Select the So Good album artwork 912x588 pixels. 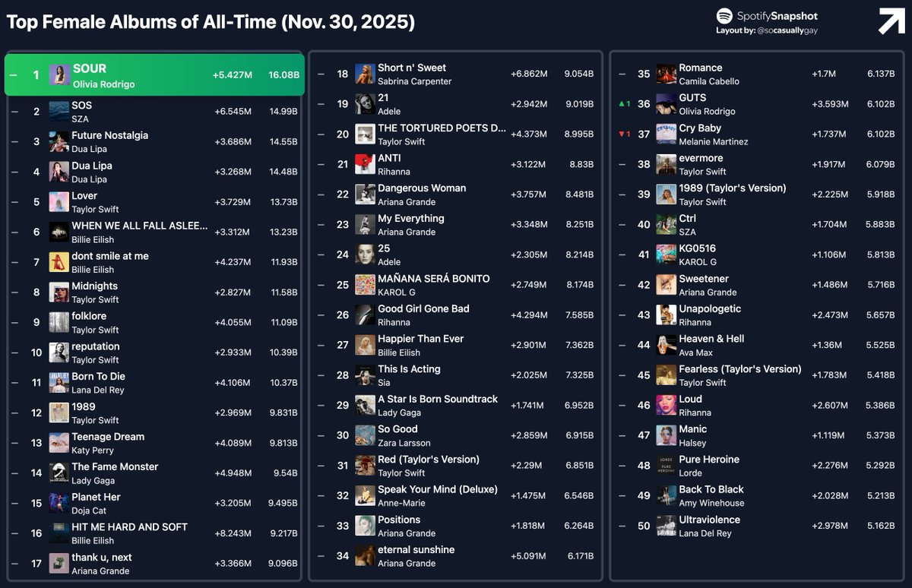point(365,436)
